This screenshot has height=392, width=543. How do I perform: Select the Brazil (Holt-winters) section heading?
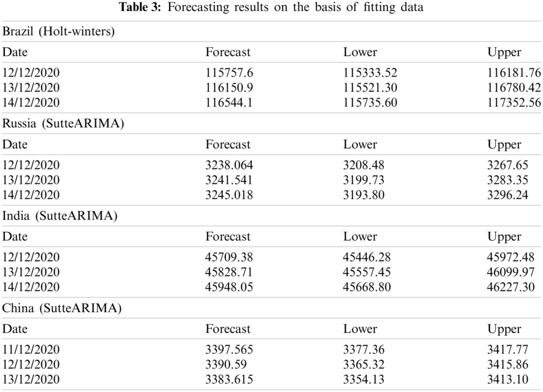coord(58,31)
